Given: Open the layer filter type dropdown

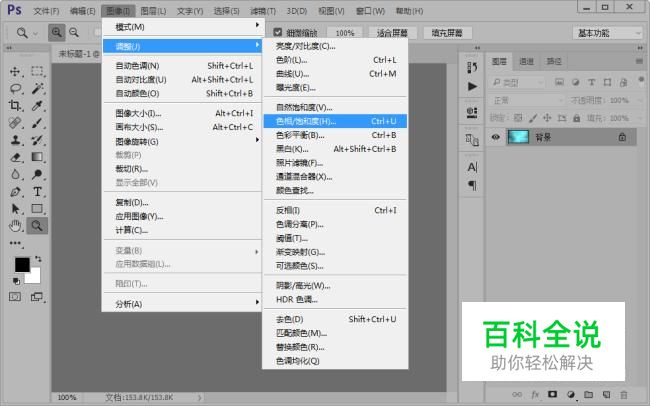Looking at the screenshot, I should coord(517,83).
